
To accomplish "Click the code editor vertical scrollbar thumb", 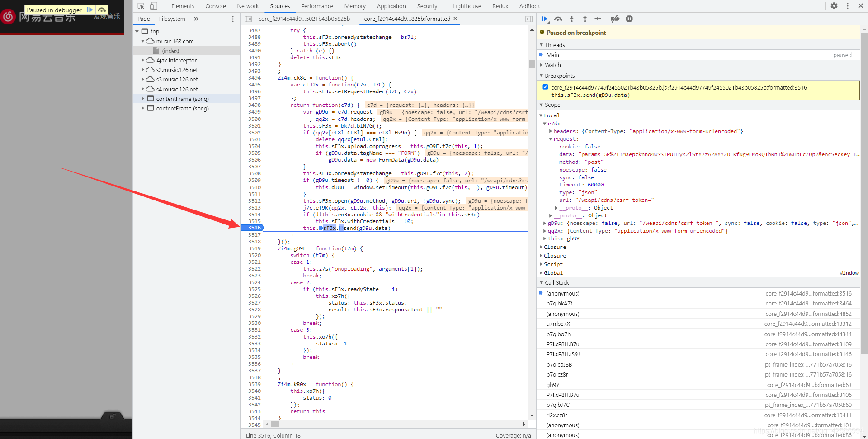I will click(x=532, y=63).
